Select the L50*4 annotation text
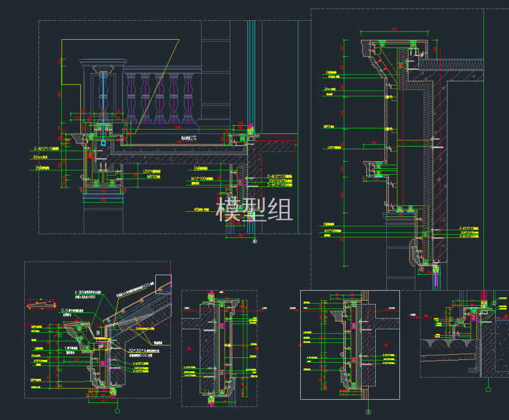 [151, 170]
